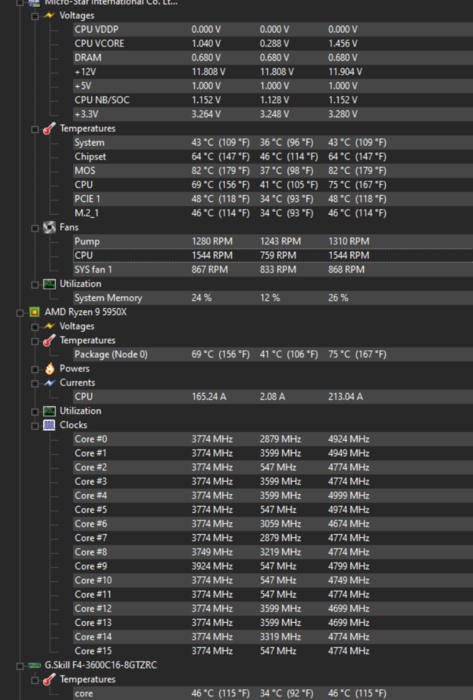
Task: Click the Currents wave icon
Action: click(49, 383)
